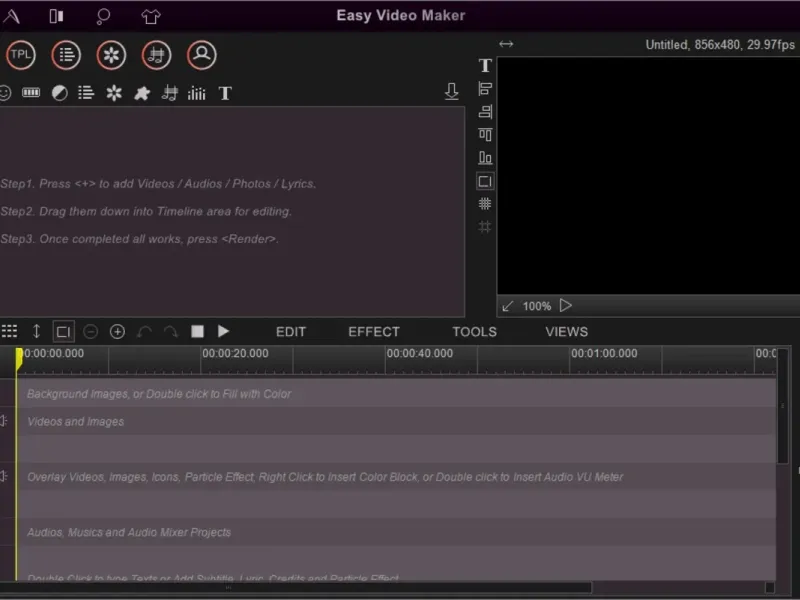Click the search magnifier icon in title bar
This screenshot has width=800, height=600.
(103, 16)
